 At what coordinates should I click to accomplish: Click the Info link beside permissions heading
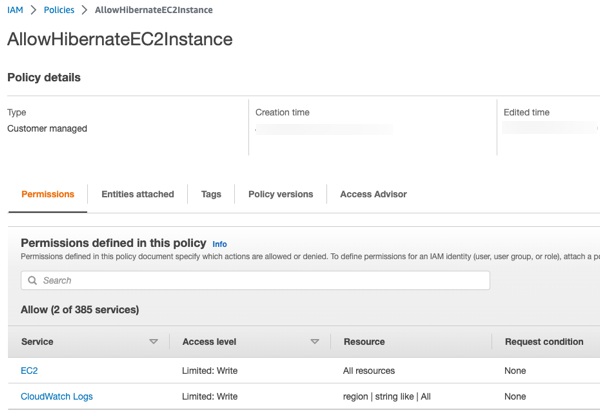219,244
